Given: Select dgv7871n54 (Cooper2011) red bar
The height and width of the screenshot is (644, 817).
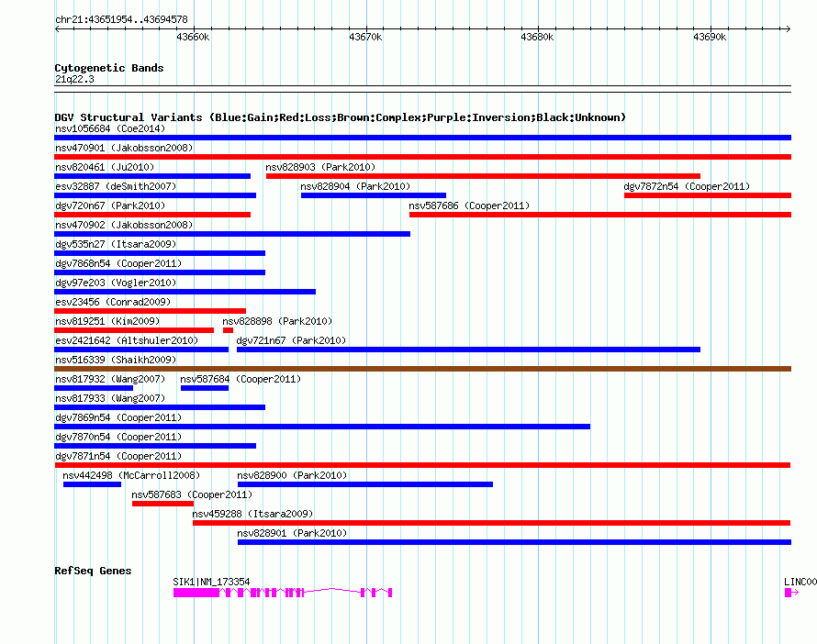Looking at the screenshot, I should coord(422,465).
